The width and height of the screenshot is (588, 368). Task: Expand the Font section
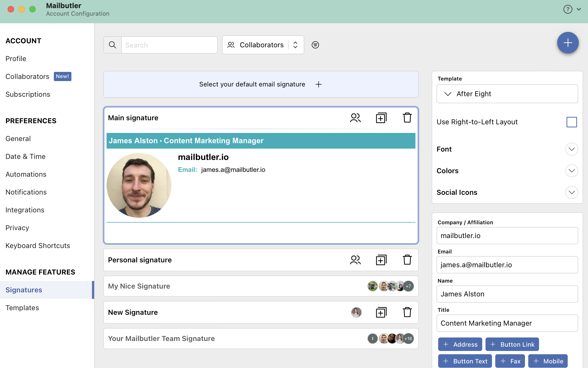coord(572,149)
